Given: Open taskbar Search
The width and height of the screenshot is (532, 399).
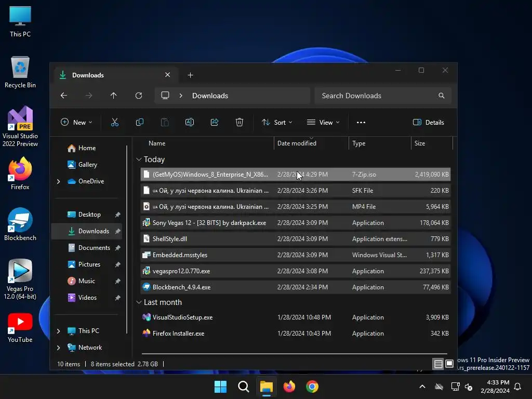Looking at the screenshot, I should coord(243,387).
